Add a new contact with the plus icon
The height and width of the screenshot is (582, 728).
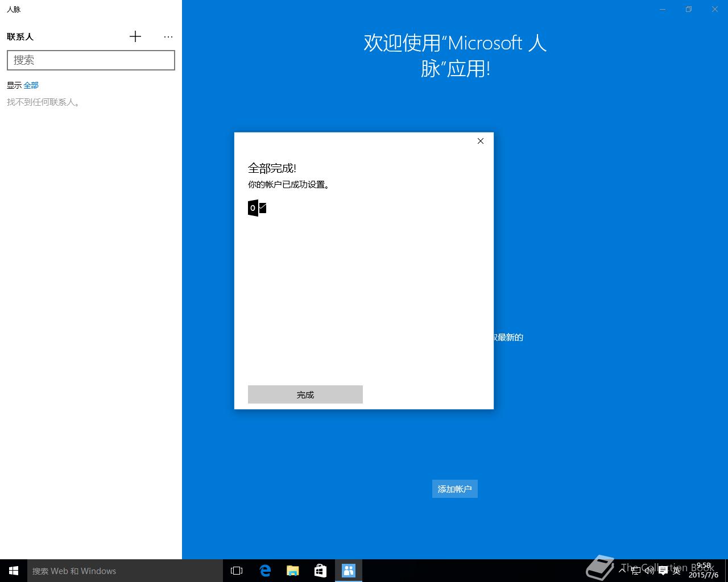(x=135, y=36)
